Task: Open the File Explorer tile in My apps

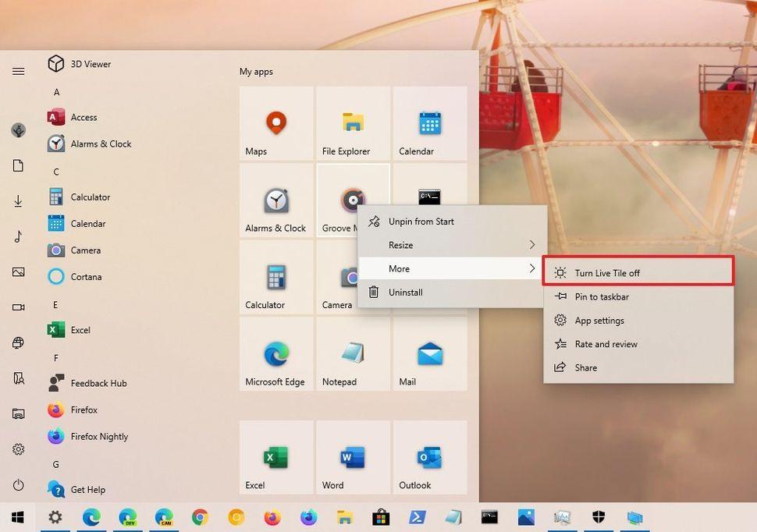Action: pyautogui.click(x=353, y=123)
